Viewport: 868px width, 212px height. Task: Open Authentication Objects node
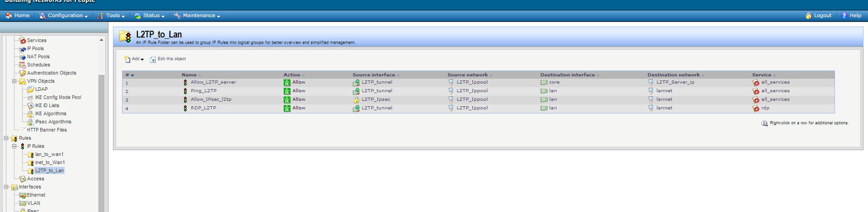pos(52,73)
